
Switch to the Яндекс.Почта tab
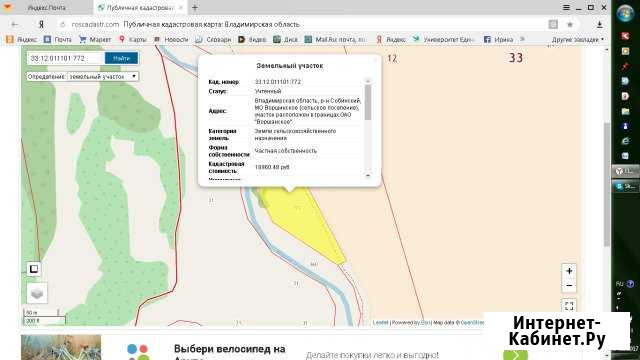(47, 8)
